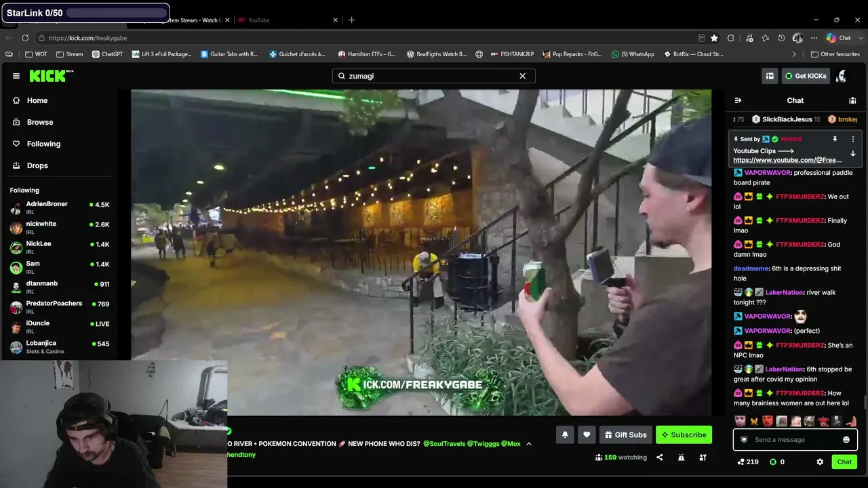Toggle stream notifications bell
The width and height of the screenshot is (868, 488).
[x=565, y=434]
